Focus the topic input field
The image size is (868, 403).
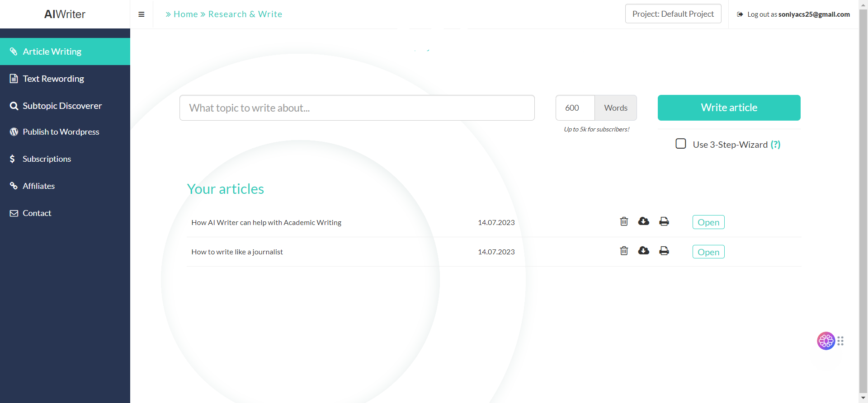point(357,108)
